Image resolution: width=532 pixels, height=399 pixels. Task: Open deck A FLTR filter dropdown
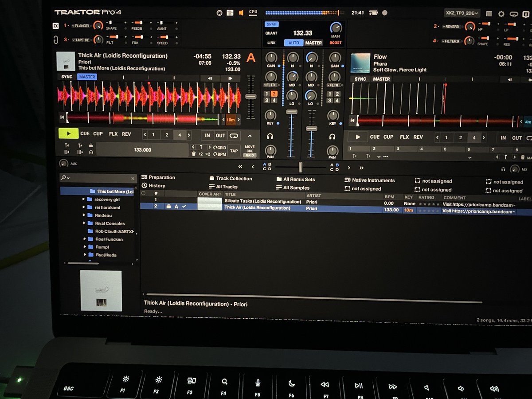click(x=270, y=85)
